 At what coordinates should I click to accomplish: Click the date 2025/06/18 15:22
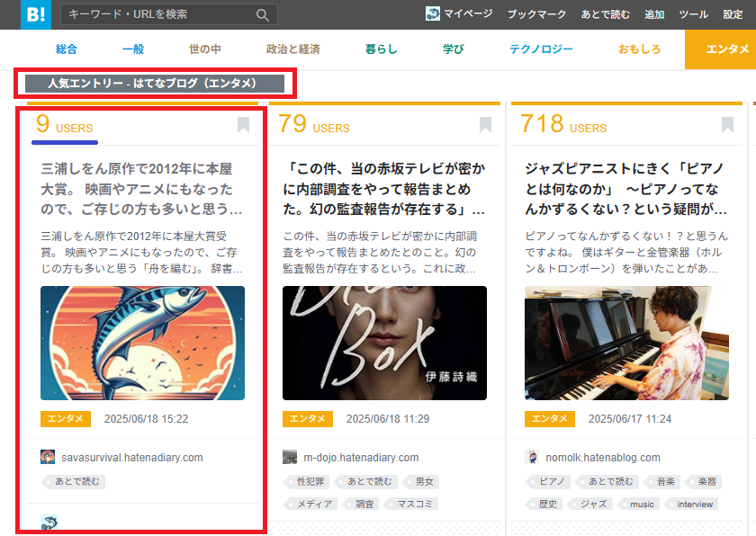(146, 419)
